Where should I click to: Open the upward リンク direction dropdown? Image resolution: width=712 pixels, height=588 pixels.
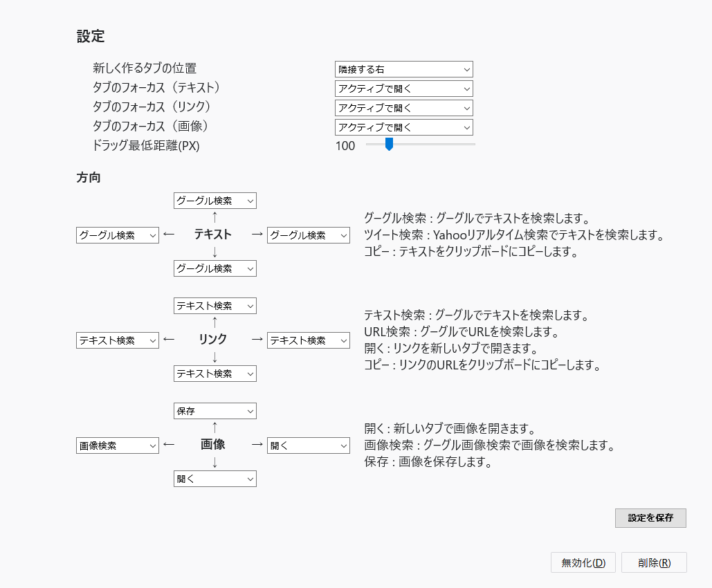214,306
